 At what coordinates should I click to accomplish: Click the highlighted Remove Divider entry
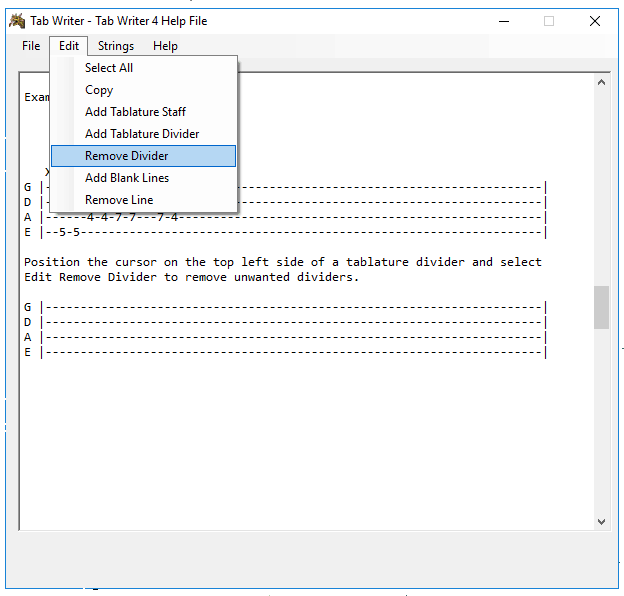[x=143, y=156]
